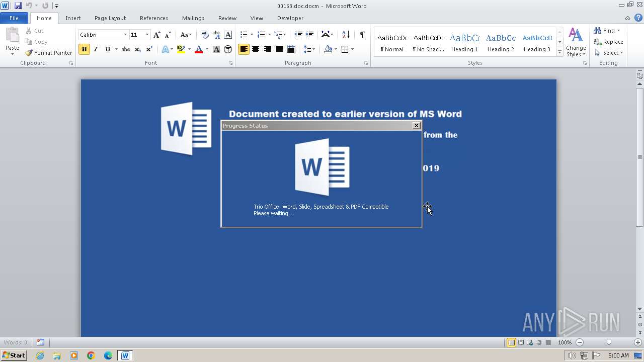This screenshot has height=362, width=644.
Task: Click Increase Indent icon
Action: pyautogui.click(x=310, y=35)
